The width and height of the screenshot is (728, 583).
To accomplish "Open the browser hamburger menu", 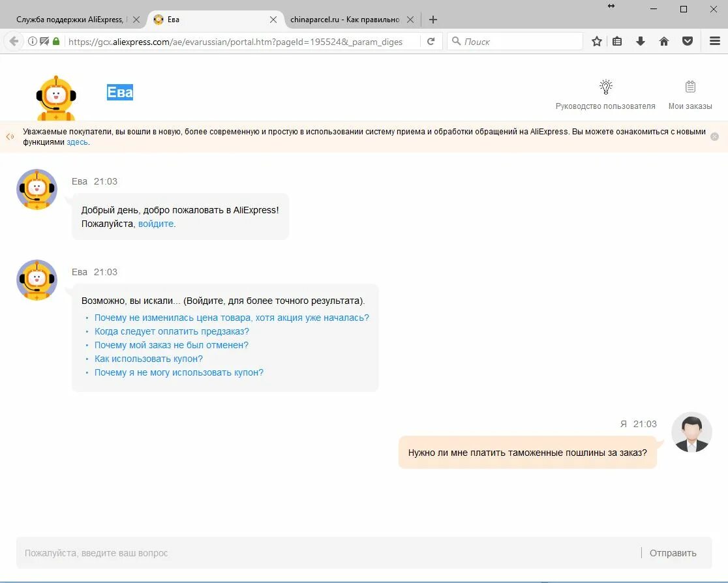I will pos(715,41).
